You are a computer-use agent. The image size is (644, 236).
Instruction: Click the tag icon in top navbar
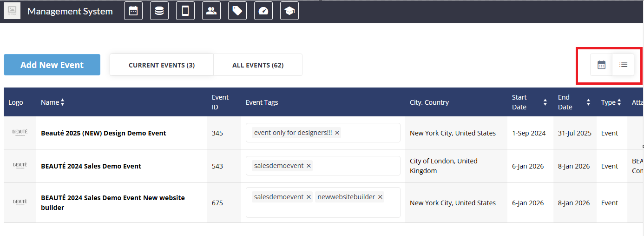tap(237, 11)
